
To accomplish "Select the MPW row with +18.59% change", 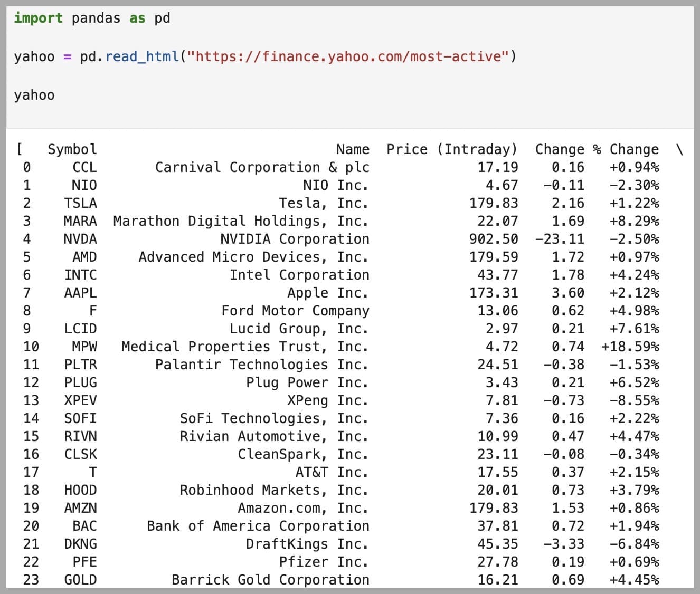I will [630, 347].
